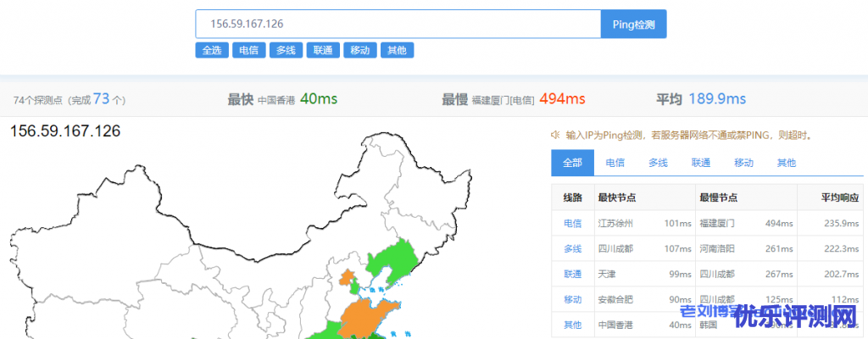Viewport: 868px width, 339px height.
Task: Click the completed count 73
Action: (102, 98)
